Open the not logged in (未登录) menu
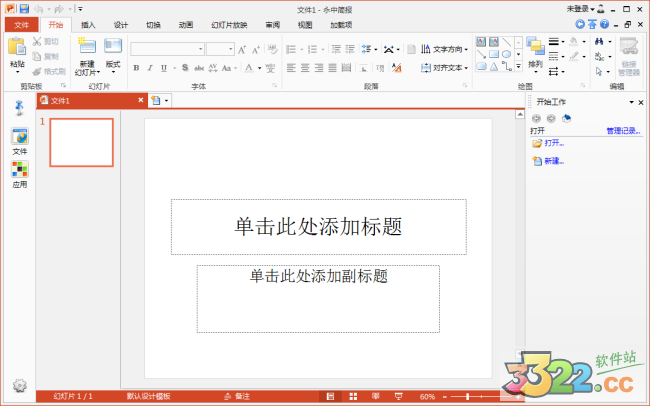The image size is (650, 406). coord(581,9)
